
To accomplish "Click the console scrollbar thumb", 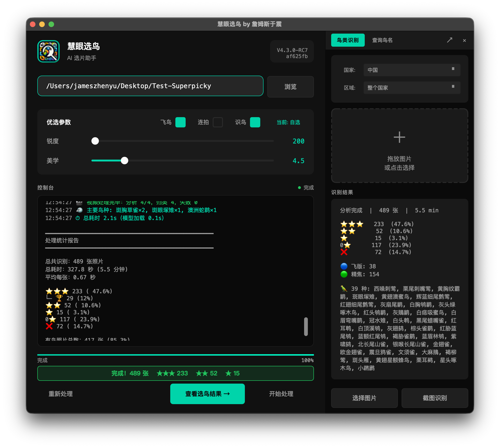I will 306,326.
